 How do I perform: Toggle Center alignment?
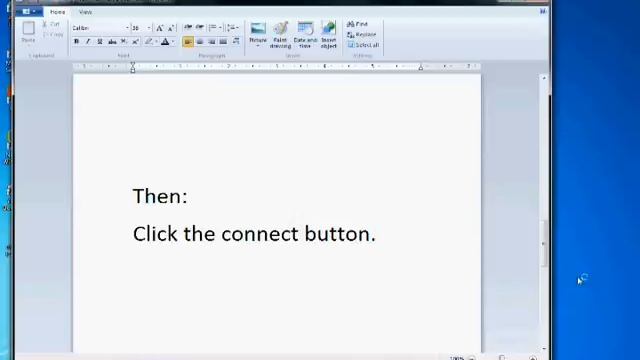click(x=200, y=41)
